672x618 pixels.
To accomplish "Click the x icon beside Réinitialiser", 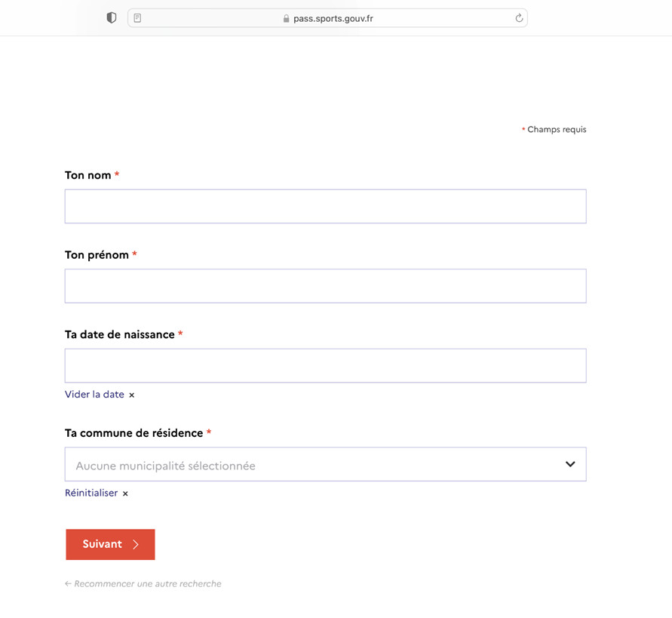I will (x=125, y=493).
